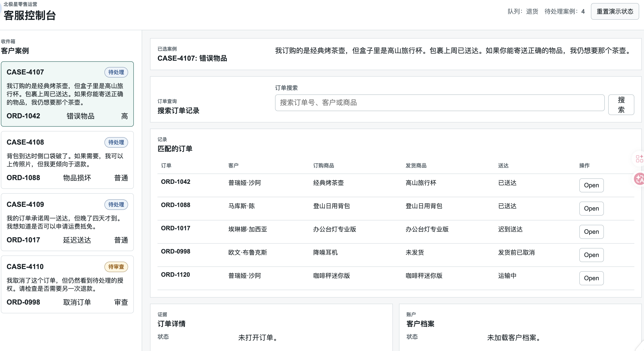This screenshot has width=644, height=351.
Task: Click customer 马库斯·陈 in the table
Action: click(x=241, y=206)
